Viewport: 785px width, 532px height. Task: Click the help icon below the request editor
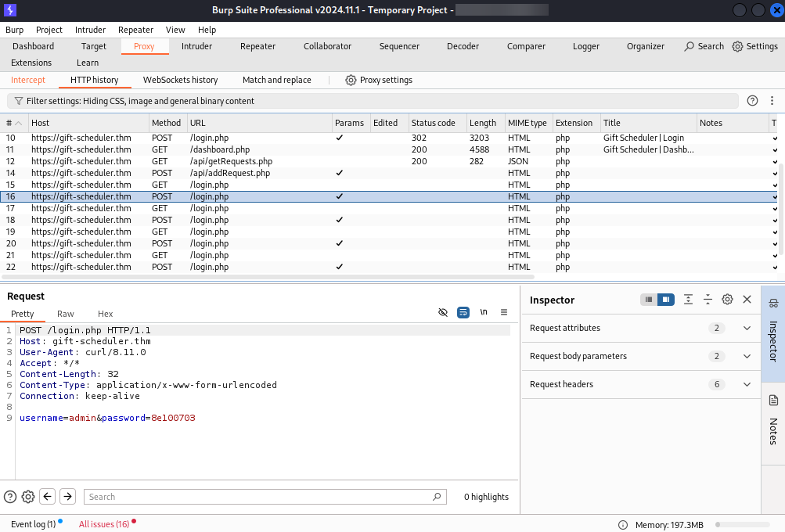pyautogui.click(x=10, y=497)
